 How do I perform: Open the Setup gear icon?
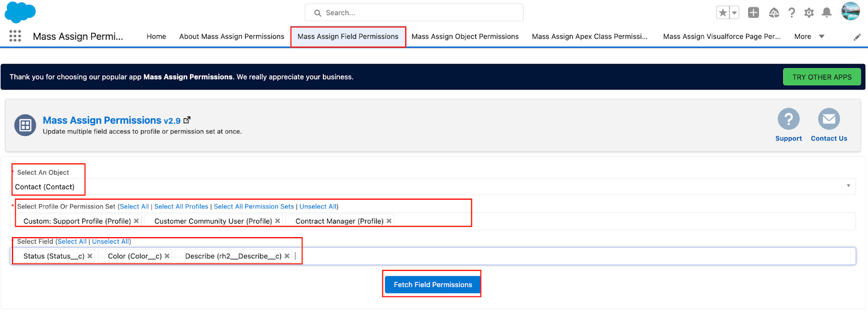pos(809,12)
